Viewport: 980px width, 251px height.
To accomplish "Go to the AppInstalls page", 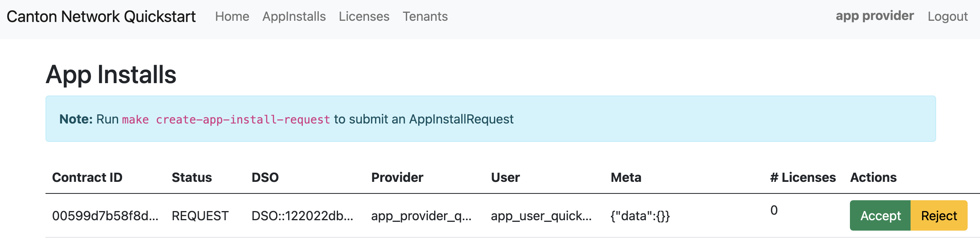I will (294, 16).
